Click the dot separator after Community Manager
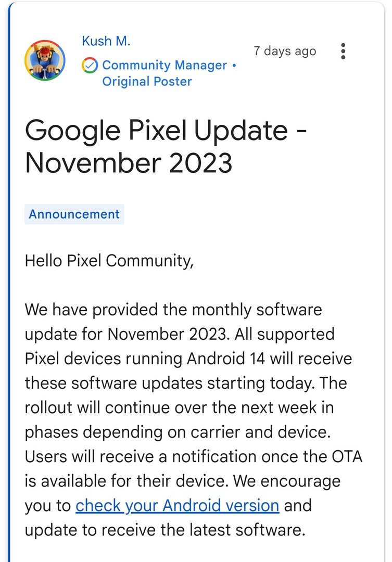Viewport: 392px width, 562px height. 234,66
